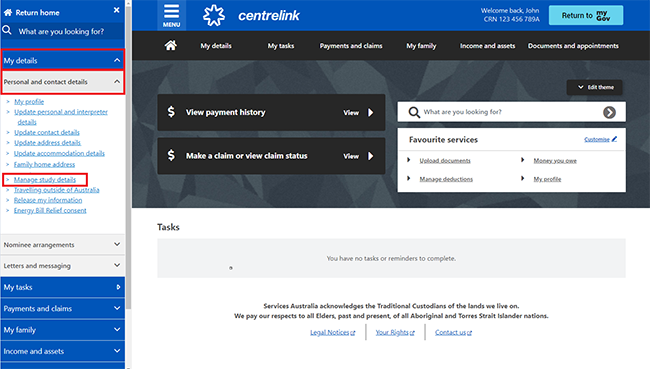Click the Centrelink starburst logo

(214, 15)
